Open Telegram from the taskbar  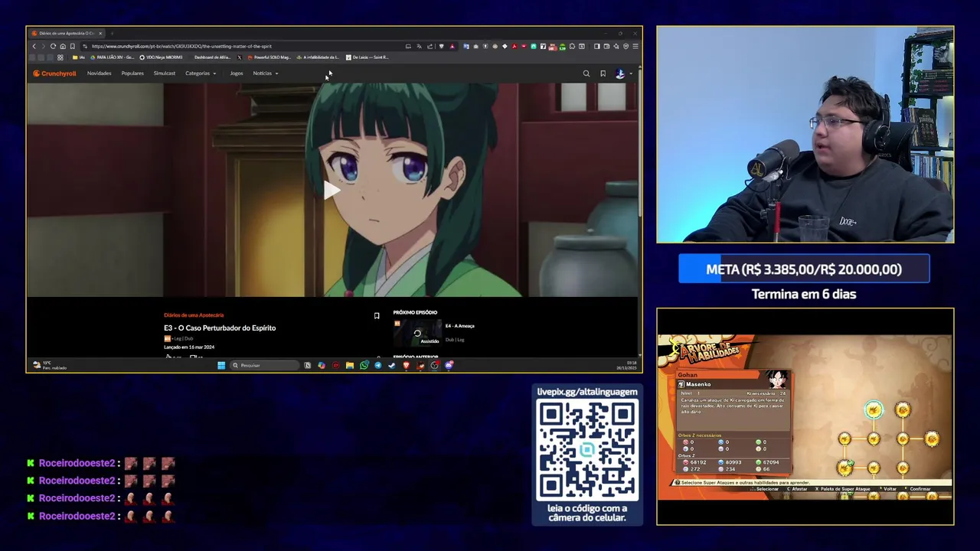click(378, 366)
